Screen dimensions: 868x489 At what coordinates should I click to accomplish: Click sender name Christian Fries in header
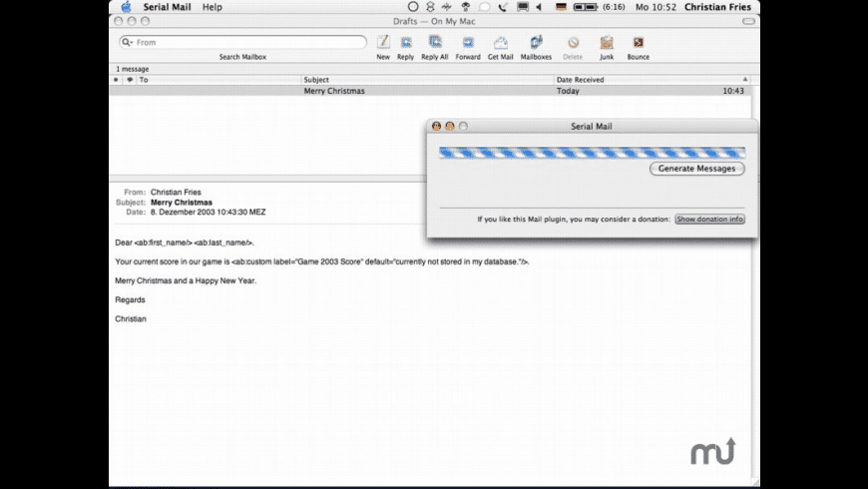tap(176, 193)
